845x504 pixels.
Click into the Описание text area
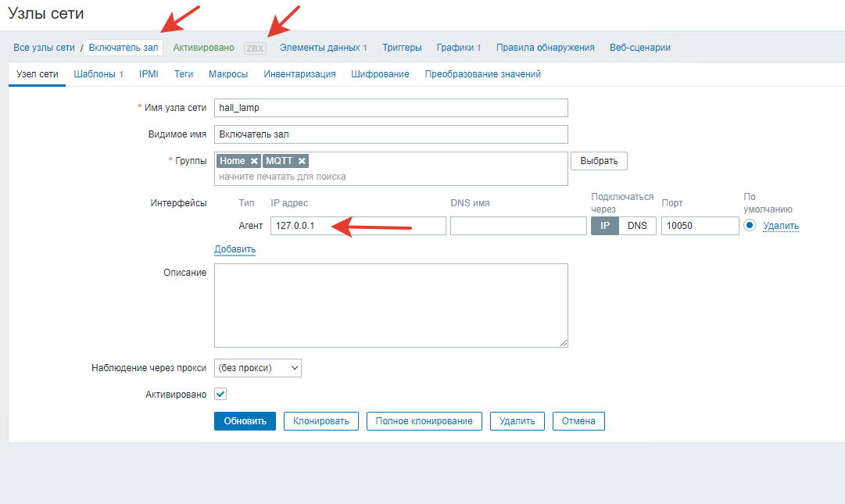click(x=392, y=306)
